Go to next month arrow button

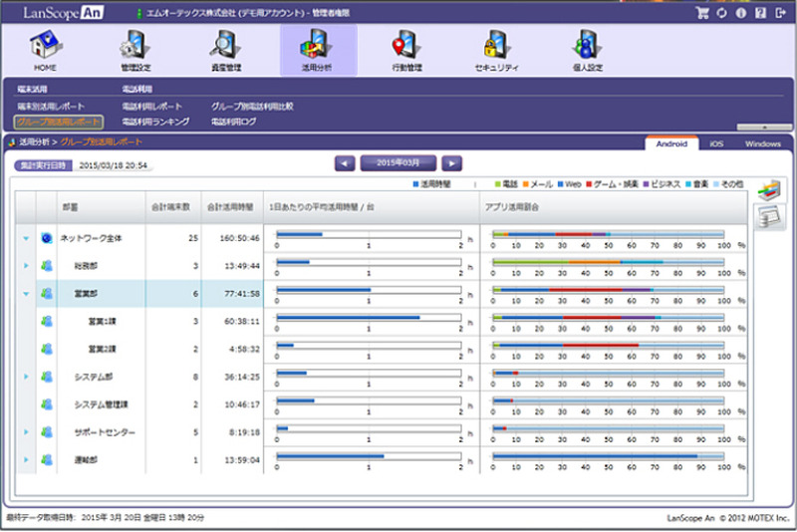pos(452,162)
